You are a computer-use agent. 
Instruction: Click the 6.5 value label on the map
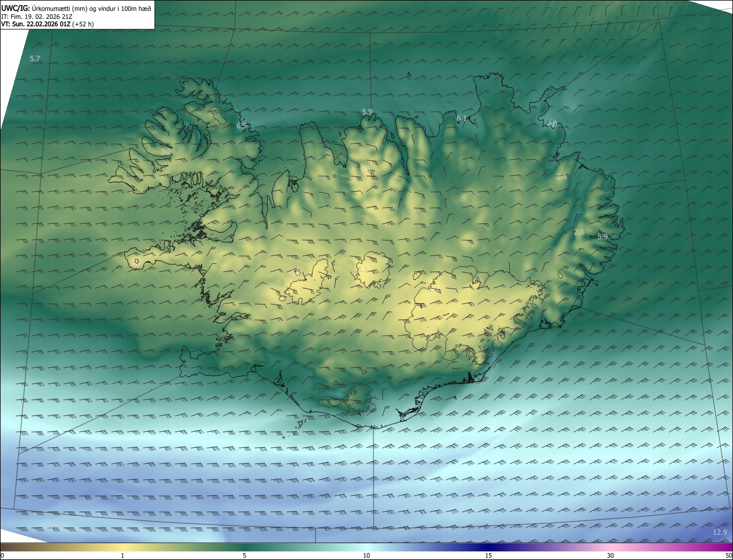coord(242,125)
